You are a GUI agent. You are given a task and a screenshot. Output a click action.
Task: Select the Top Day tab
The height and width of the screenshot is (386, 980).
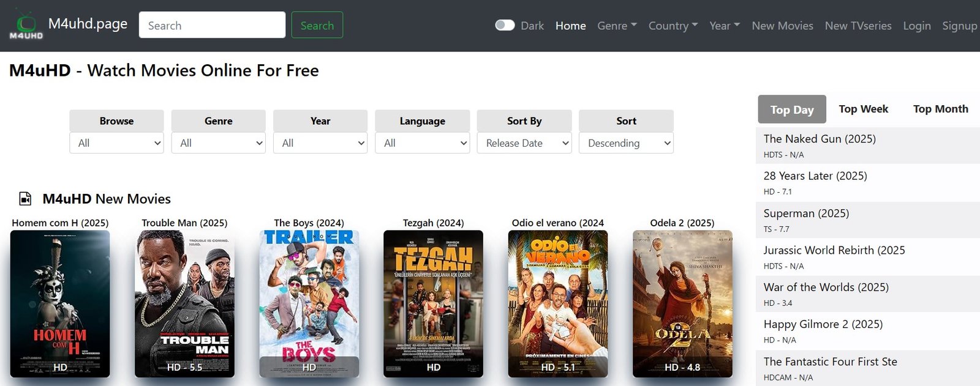tap(792, 109)
